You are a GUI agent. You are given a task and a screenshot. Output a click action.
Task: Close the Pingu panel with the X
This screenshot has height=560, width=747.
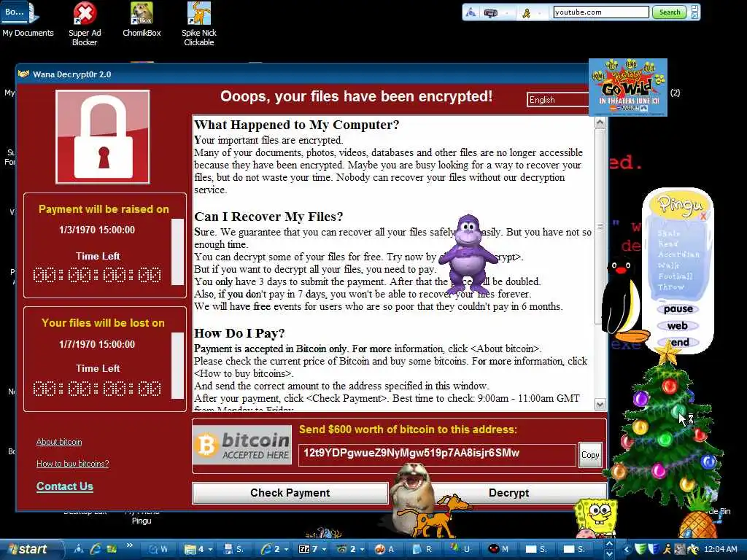[x=703, y=216]
